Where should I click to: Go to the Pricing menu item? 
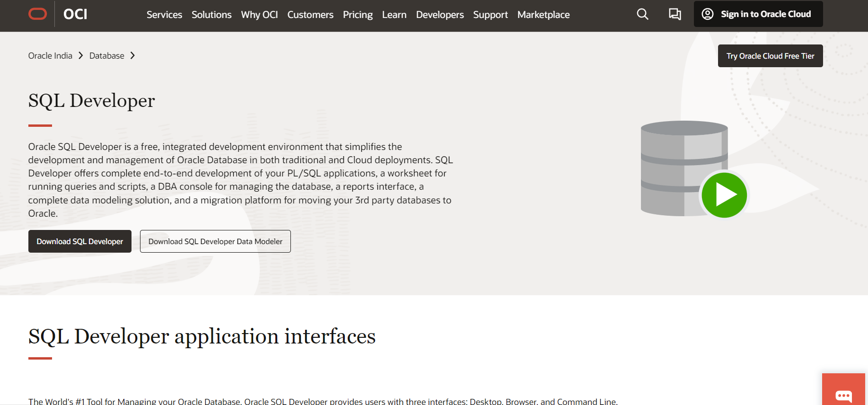coord(358,15)
